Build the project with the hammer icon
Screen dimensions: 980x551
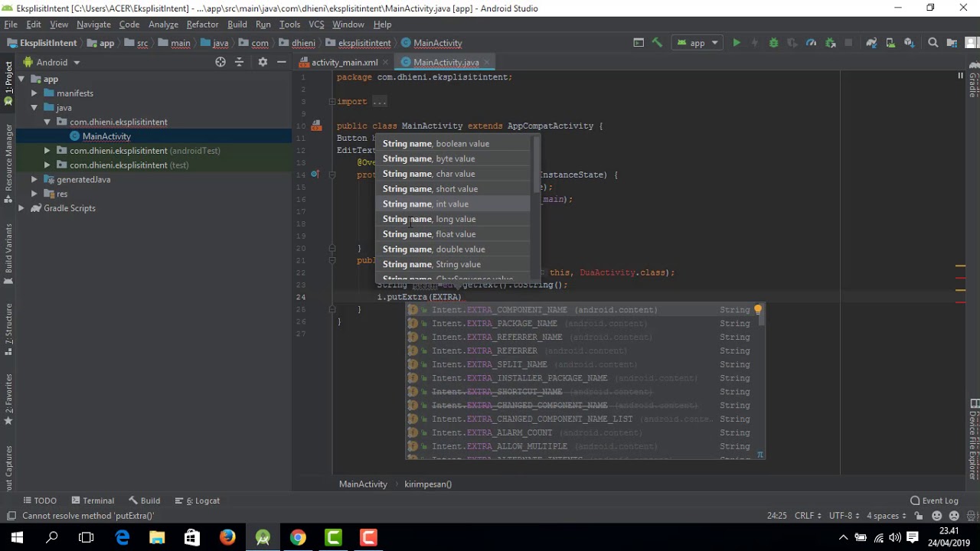pyautogui.click(x=657, y=43)
